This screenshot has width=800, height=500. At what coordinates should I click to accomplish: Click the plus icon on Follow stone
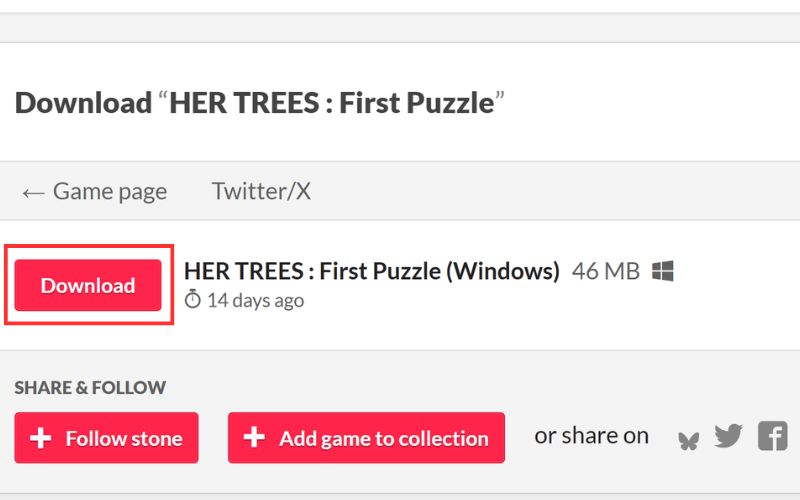point(40,438)
